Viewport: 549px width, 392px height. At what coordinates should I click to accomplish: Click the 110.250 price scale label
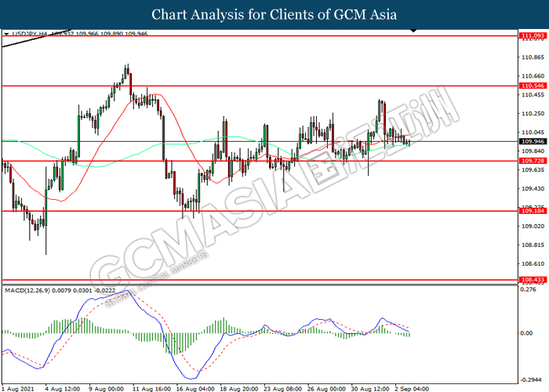click(x=533, y=114)
